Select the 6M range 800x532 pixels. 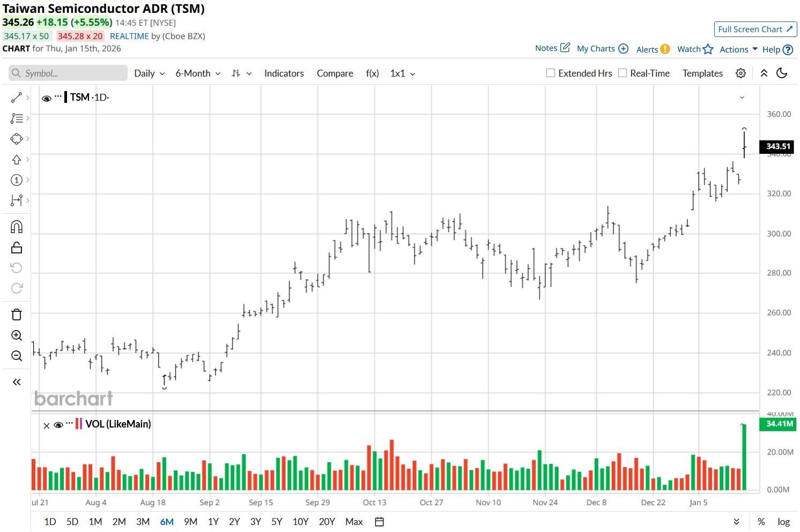pos(167,522)
